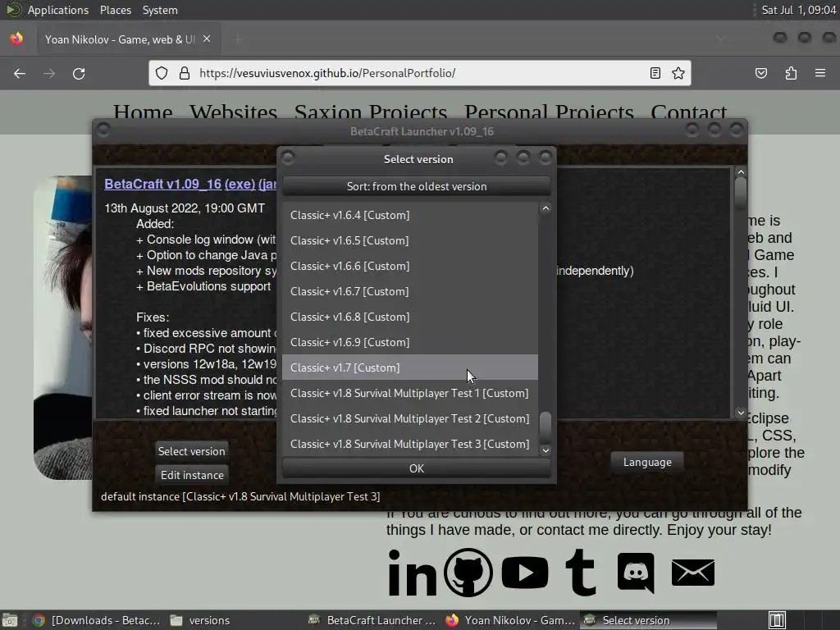840x630 pixels.
Task: Open Save to Pocket icon
Action: (x=760, y=73)
